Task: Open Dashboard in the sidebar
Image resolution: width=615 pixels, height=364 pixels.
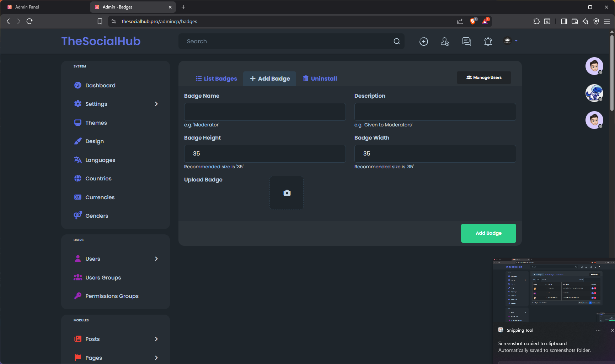Action: click(x=100, y=86)
